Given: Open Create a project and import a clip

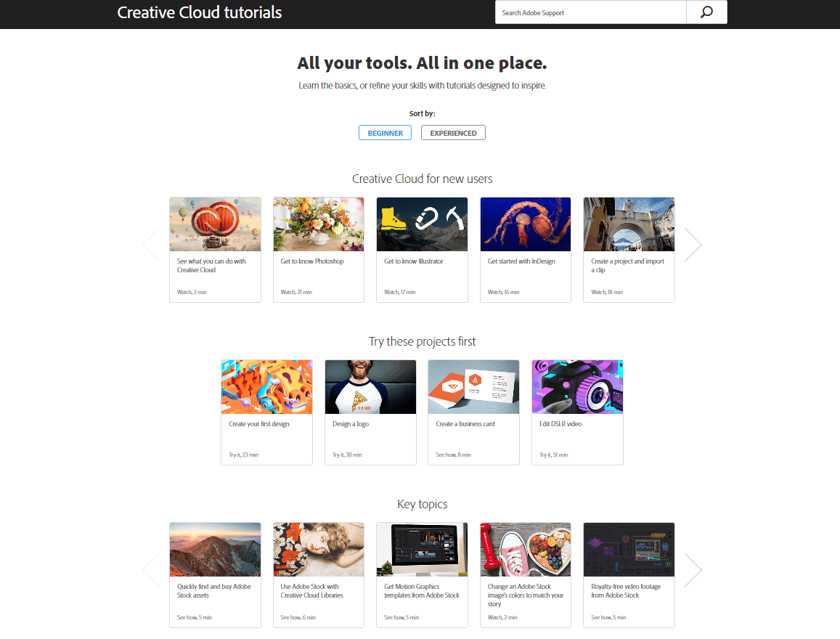Looking at the screenshot, I should [629, 250].
